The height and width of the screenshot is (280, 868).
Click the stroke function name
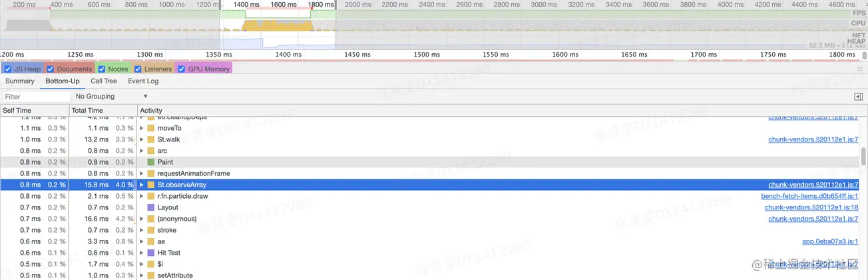click(x=166, y=230)
